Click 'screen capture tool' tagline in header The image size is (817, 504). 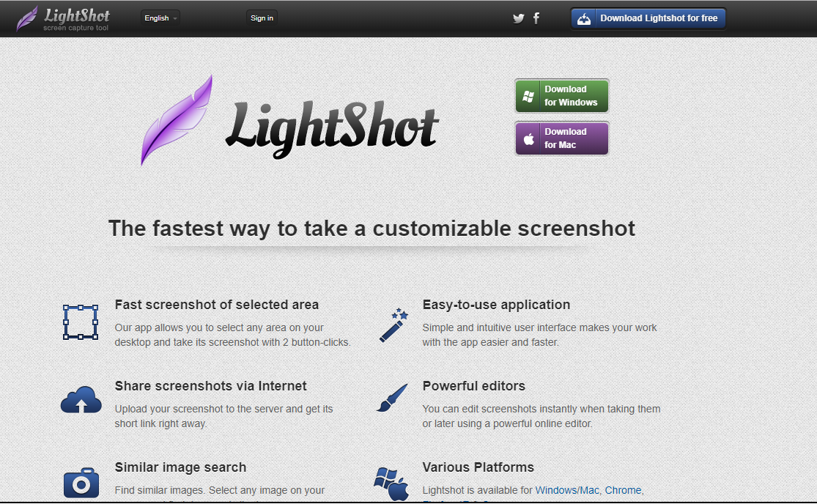[x=75, y=28]
